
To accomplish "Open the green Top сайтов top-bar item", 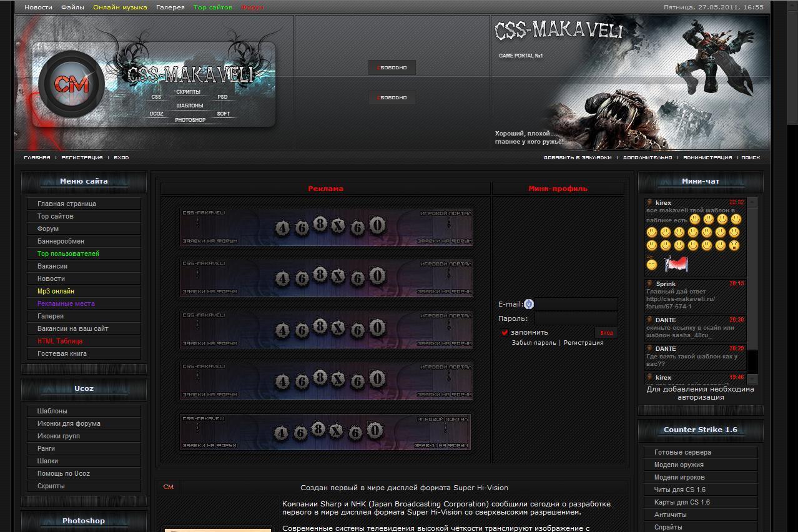I will coord(213,7).
